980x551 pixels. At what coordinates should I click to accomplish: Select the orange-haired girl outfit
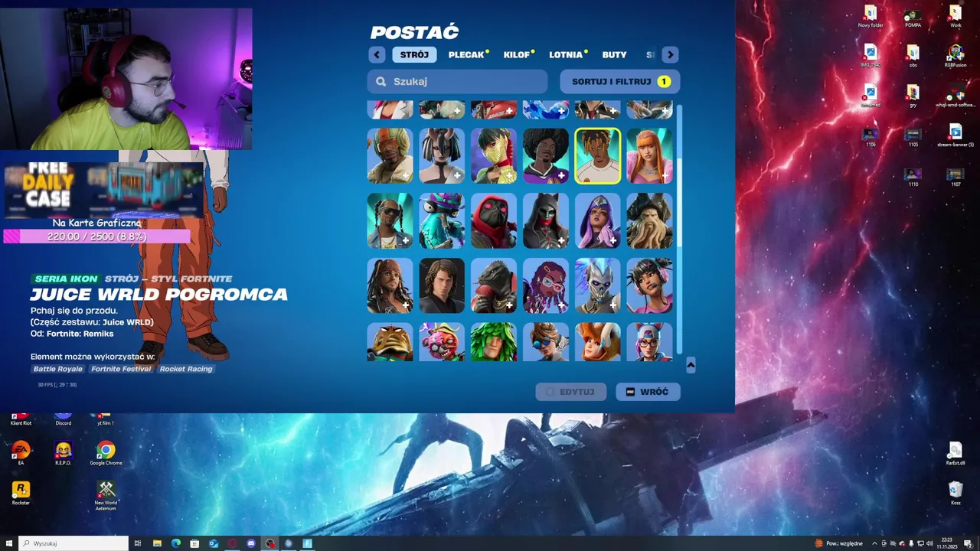650,156
